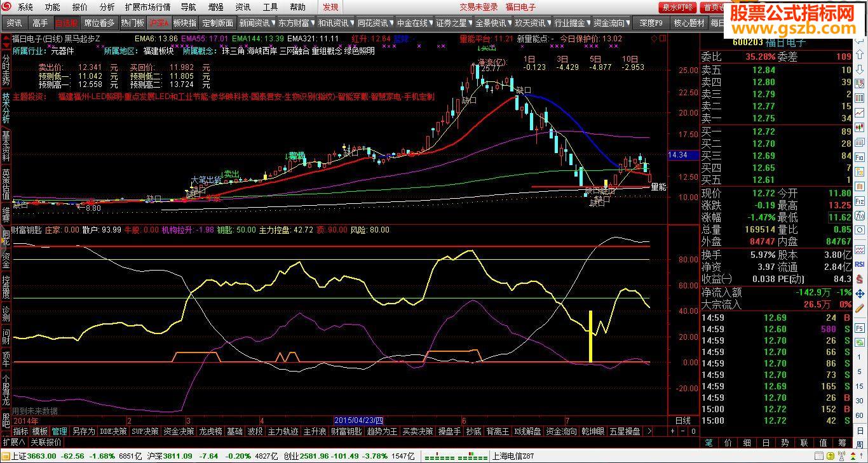Open the 工具 menu

(x=270, y=7)
